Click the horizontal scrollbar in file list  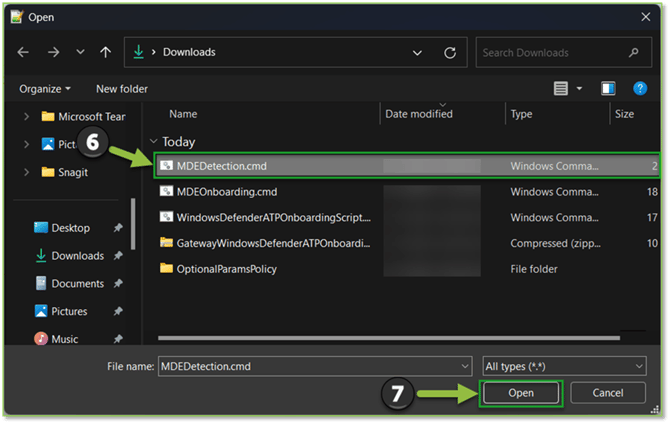point(390,339)
